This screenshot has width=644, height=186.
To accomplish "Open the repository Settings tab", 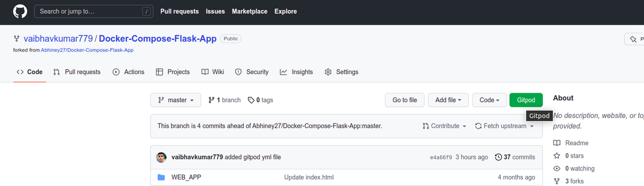I will tap(342, 72).
